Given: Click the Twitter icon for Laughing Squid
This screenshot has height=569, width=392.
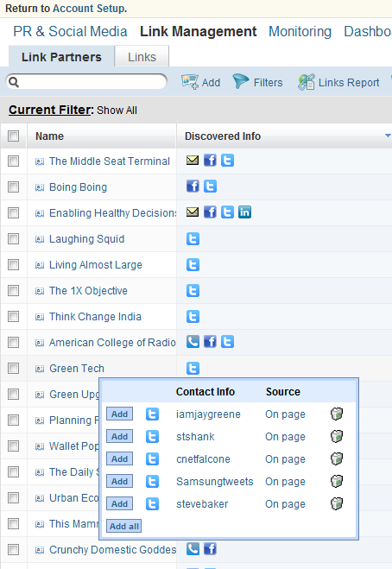Looking at the screenshot, I should click(x=193, y=239).
